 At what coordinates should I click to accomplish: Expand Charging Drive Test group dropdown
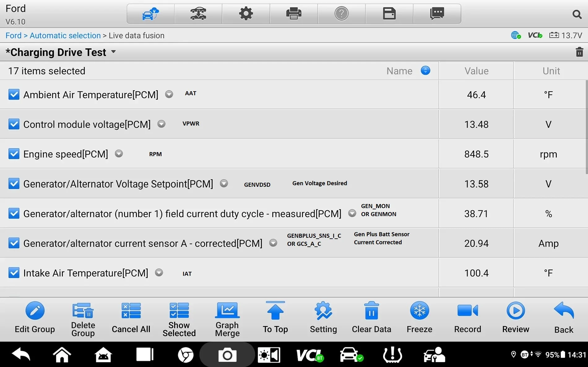(x=114, y=52)
